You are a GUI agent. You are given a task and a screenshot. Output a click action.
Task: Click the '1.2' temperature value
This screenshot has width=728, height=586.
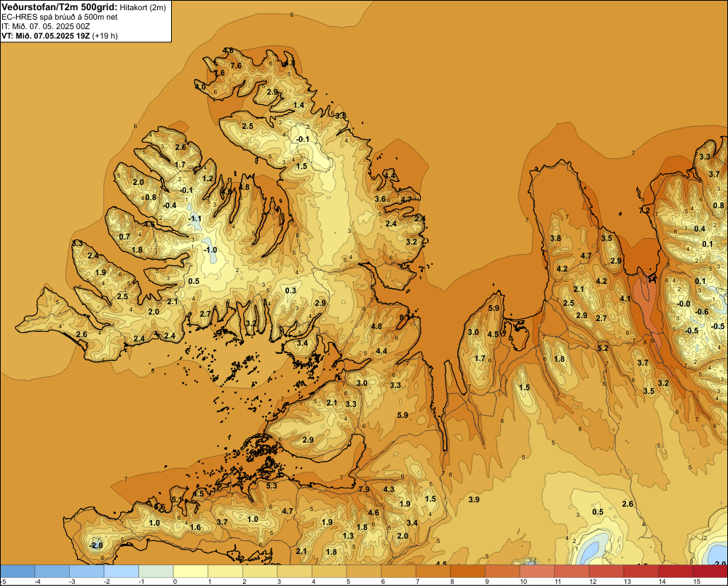(x=208, y=178)
